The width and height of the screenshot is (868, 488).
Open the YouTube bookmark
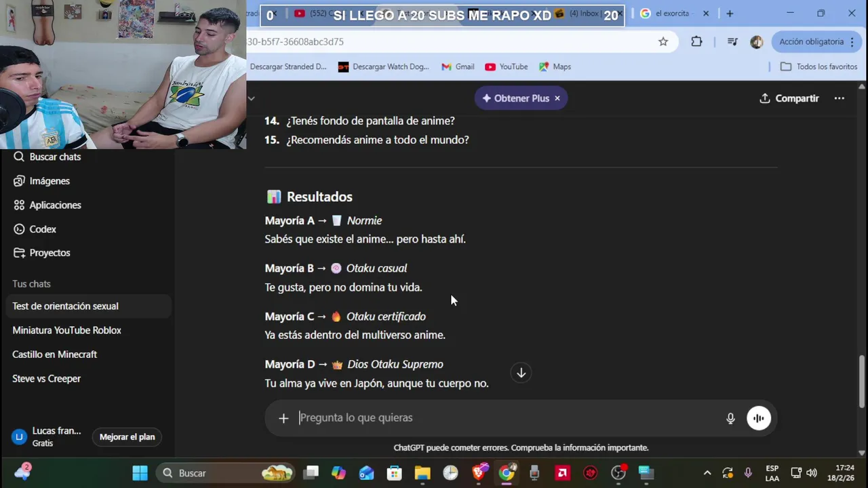(x=507, y=66)
